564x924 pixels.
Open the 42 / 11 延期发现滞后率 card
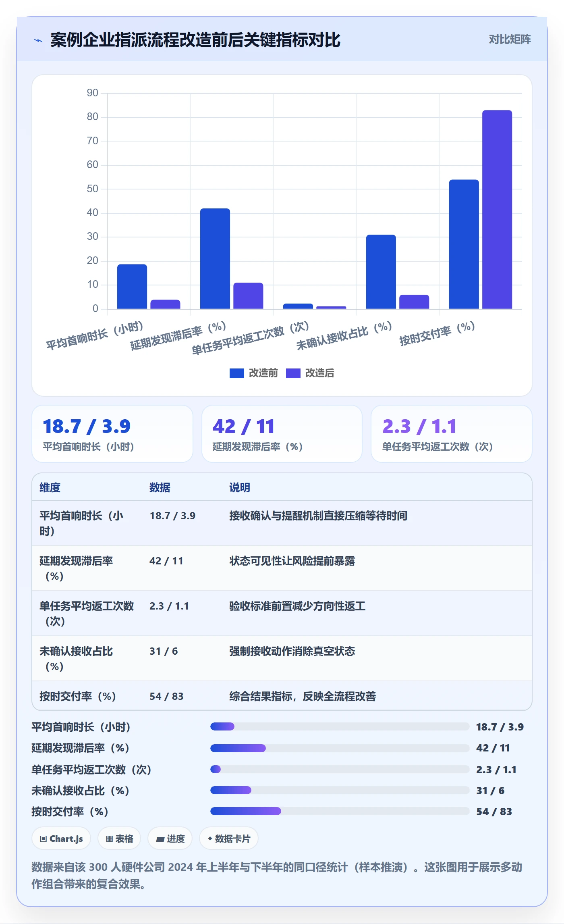[282, 434]
